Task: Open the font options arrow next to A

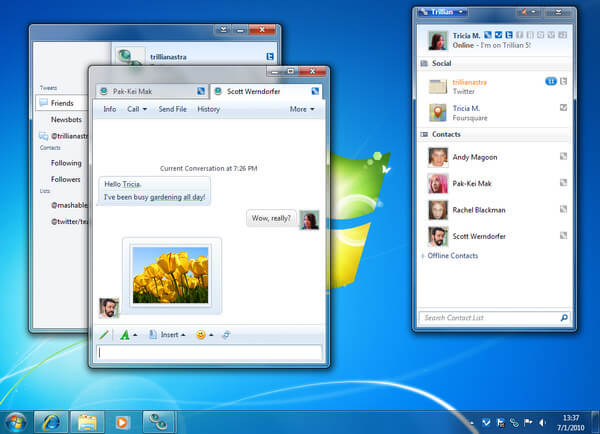Action: (x=135, y=335)
